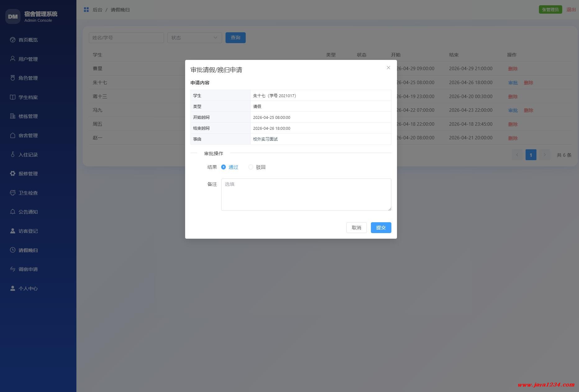Submit the approval with 提交 button
579x392 pixels.
point(381,228)
